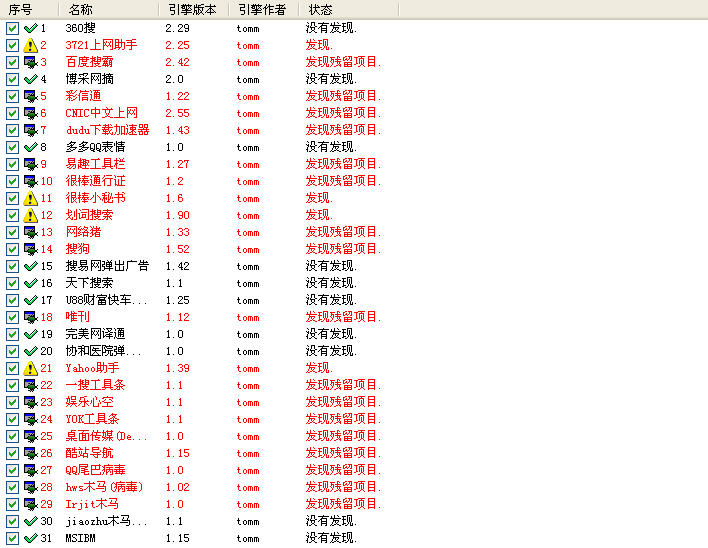Click the residual icon for dudu下载加速器
This screenshot has height=548, width=708.
(30, 130)
